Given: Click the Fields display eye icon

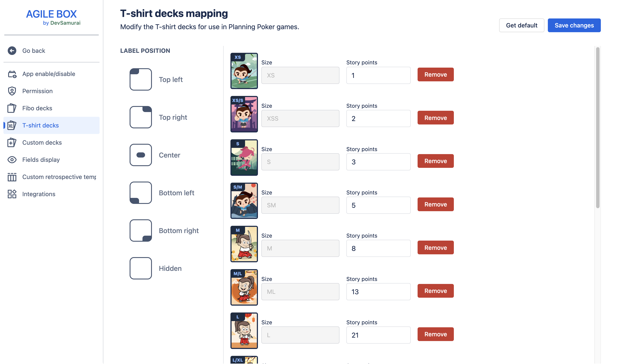Looking at the screenshot, I should [x=12, y=160].
